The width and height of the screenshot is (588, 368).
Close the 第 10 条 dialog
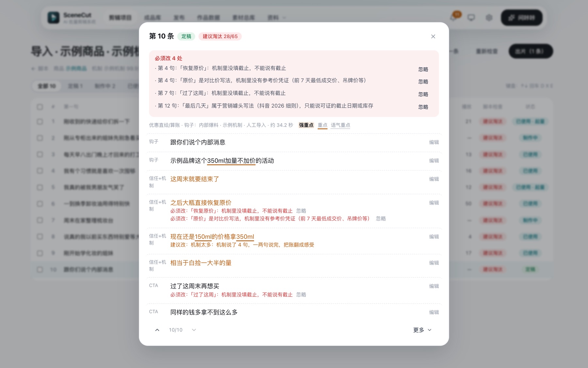433,36
